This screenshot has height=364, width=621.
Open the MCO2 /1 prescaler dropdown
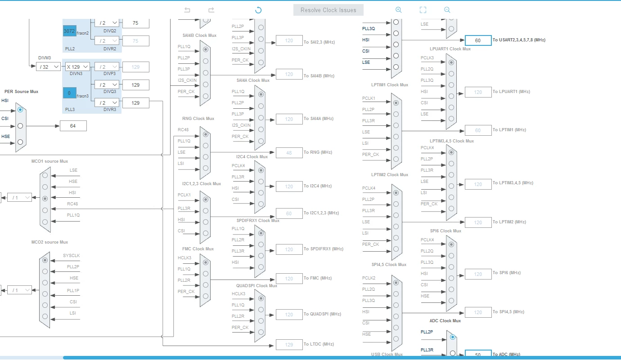[19, 290]
